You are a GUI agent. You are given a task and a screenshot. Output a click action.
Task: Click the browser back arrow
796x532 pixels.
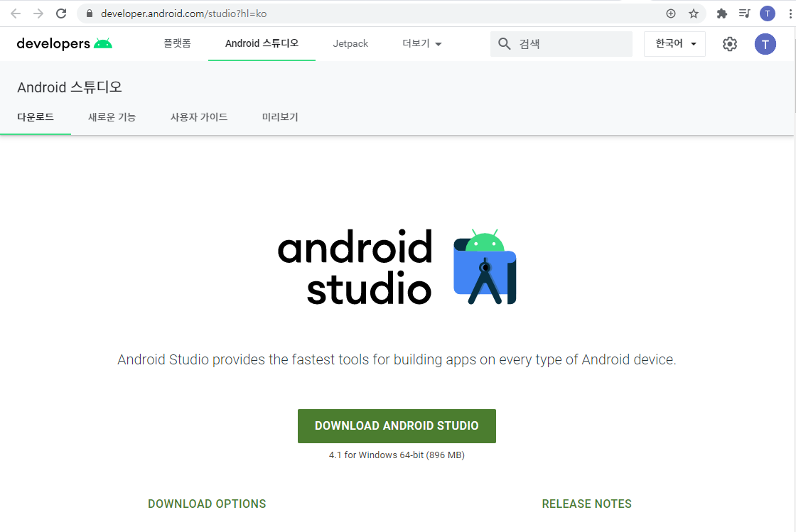pyautogui.click(x=16, y=13)
